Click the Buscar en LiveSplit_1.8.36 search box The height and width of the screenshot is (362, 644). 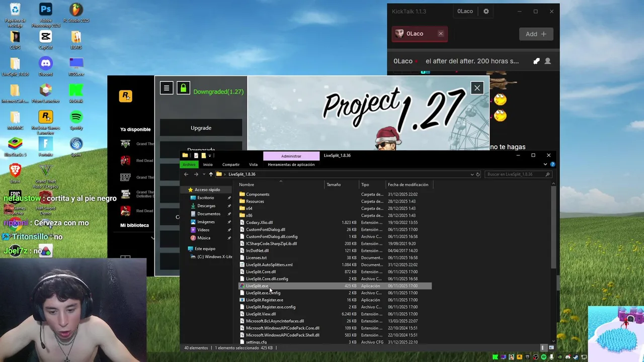(x=518, y=174)
